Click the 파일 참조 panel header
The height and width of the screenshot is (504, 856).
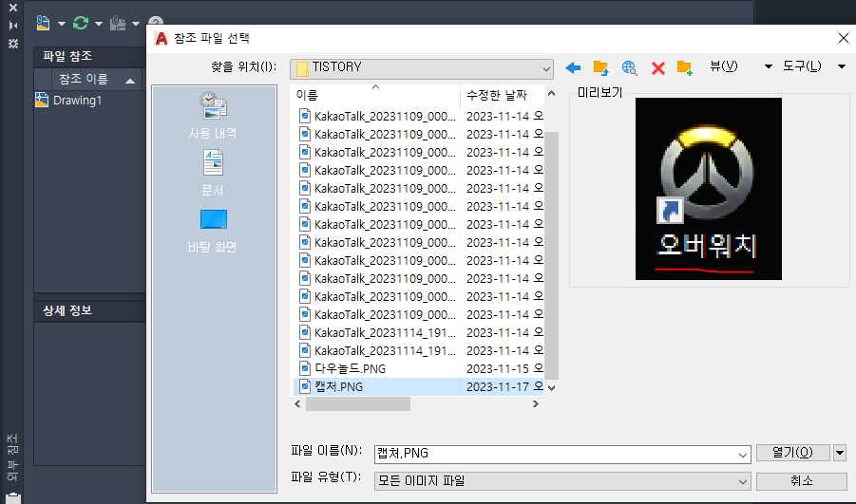point(89,56)
